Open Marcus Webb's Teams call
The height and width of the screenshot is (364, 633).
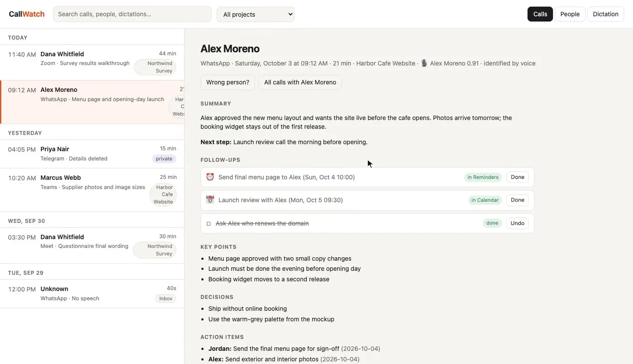click(x=92, y=190)
